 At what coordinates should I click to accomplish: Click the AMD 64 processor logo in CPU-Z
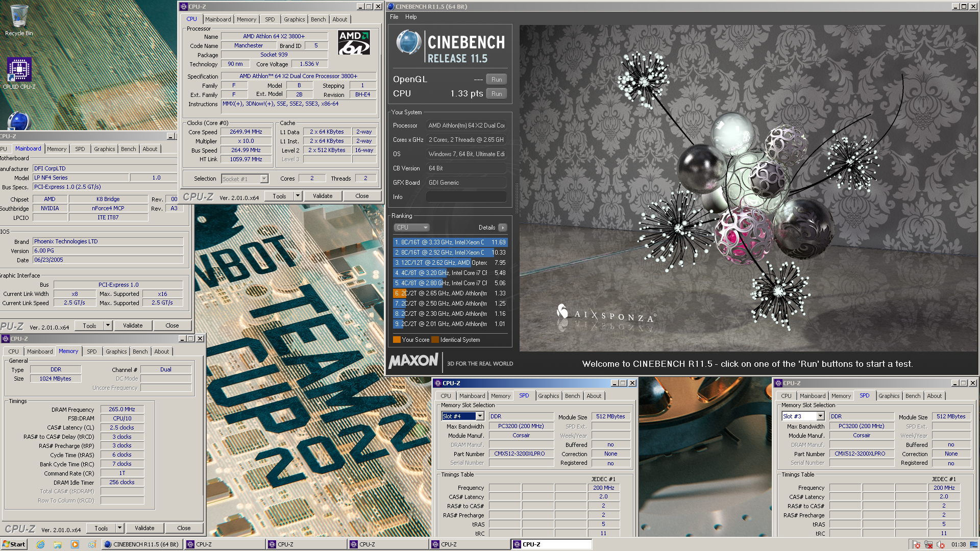click(354, 43)
